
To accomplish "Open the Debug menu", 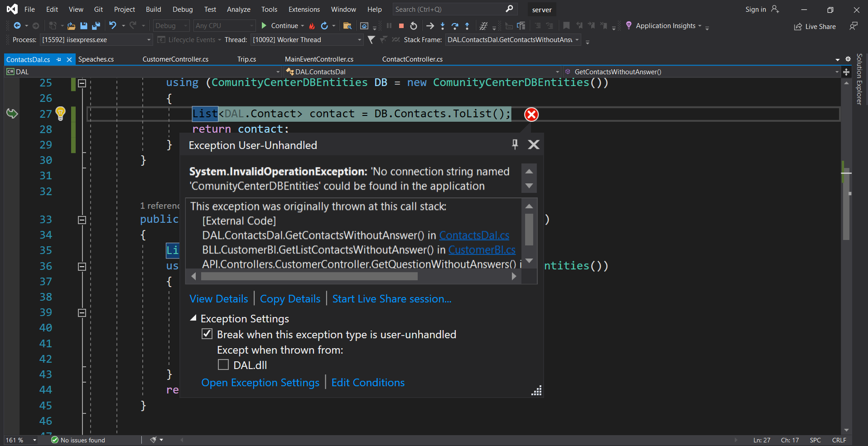I will [183, 10].
